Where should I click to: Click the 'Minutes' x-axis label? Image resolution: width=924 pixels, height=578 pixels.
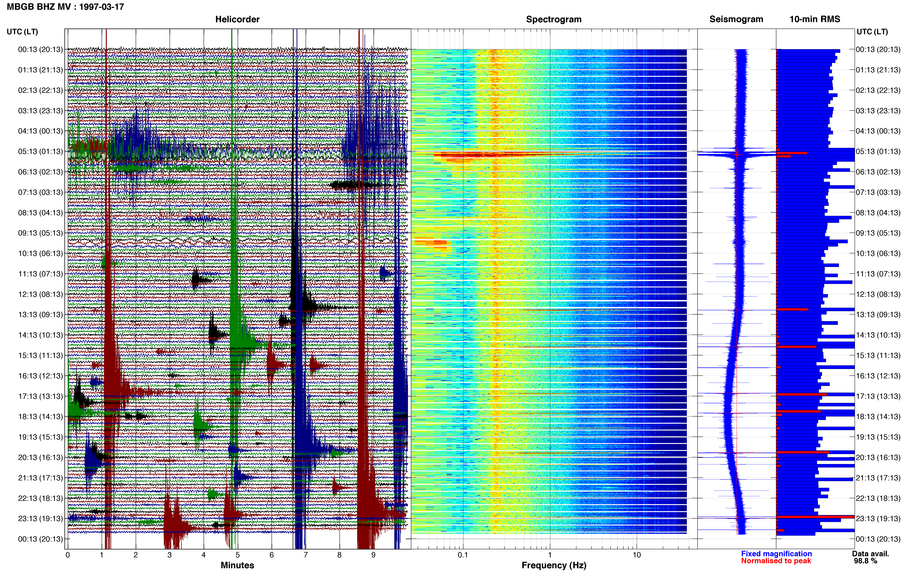(x=237, y=565)
